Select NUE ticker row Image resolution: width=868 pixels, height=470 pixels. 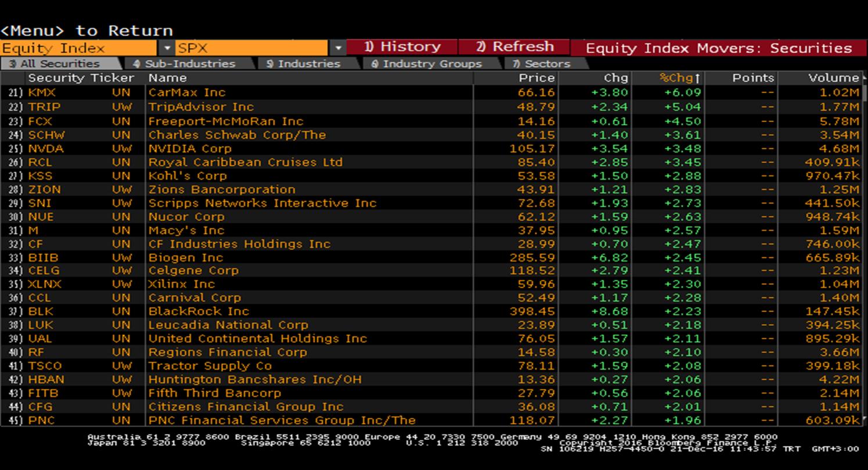tap(41, 217)
